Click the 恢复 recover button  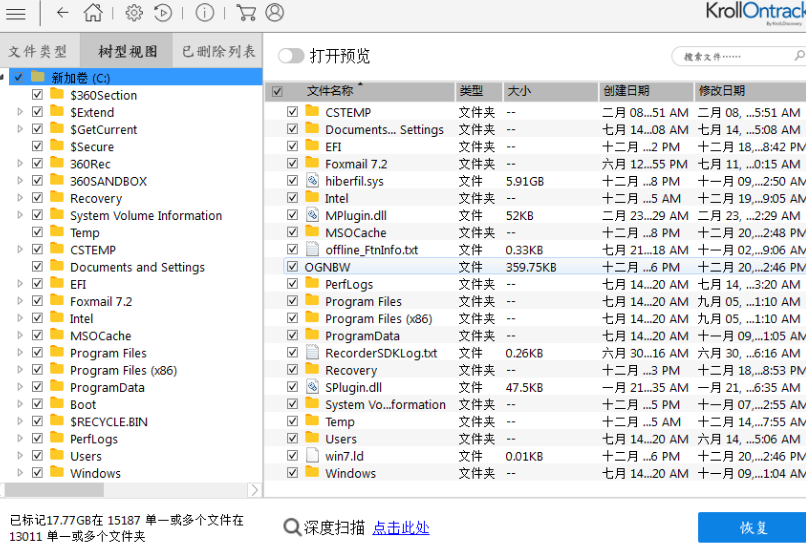point(752,528)
